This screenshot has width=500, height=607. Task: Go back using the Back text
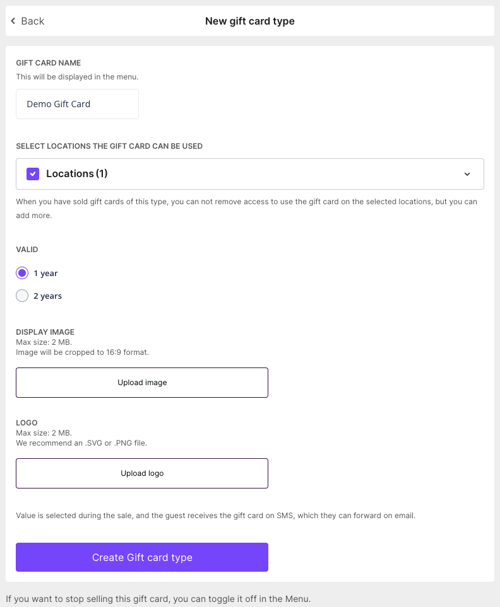click(33, 21)
